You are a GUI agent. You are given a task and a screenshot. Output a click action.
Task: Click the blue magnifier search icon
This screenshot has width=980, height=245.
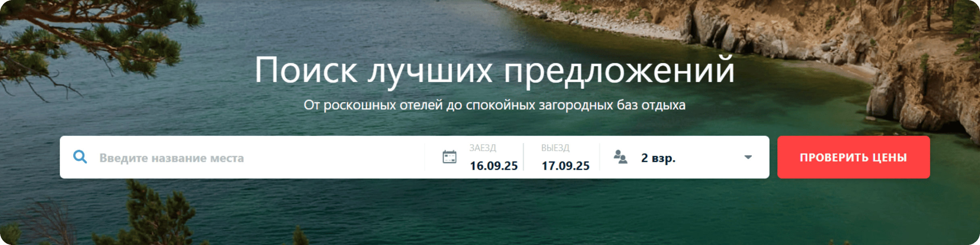point(80,157)
